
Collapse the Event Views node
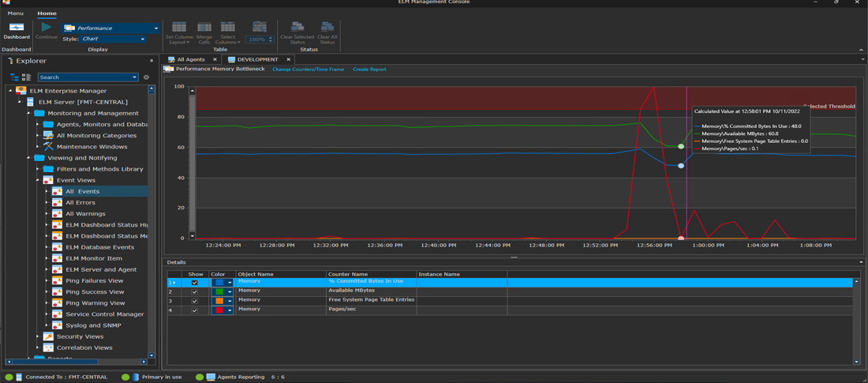(x=38, y=180)
